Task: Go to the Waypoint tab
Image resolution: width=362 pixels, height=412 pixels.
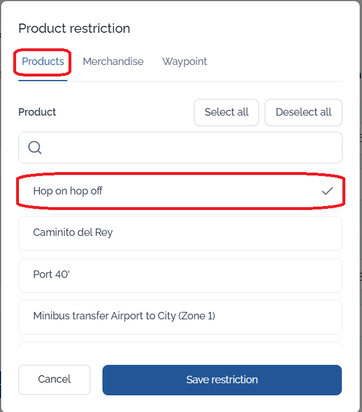Action: 184,62
